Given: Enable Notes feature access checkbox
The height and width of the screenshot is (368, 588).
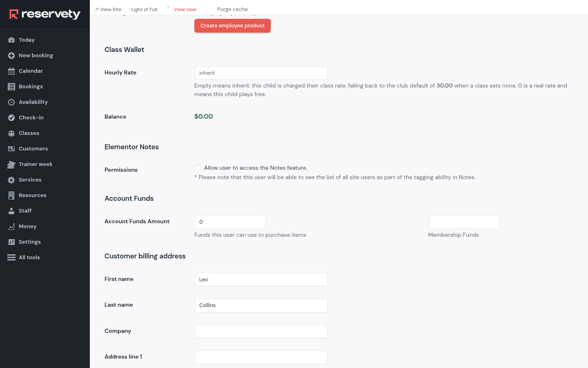Looking at the screenshot, I should coord(198,168).
